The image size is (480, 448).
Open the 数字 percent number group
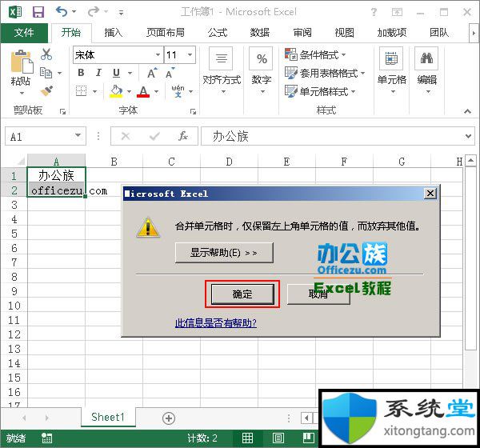click(262, 70)
